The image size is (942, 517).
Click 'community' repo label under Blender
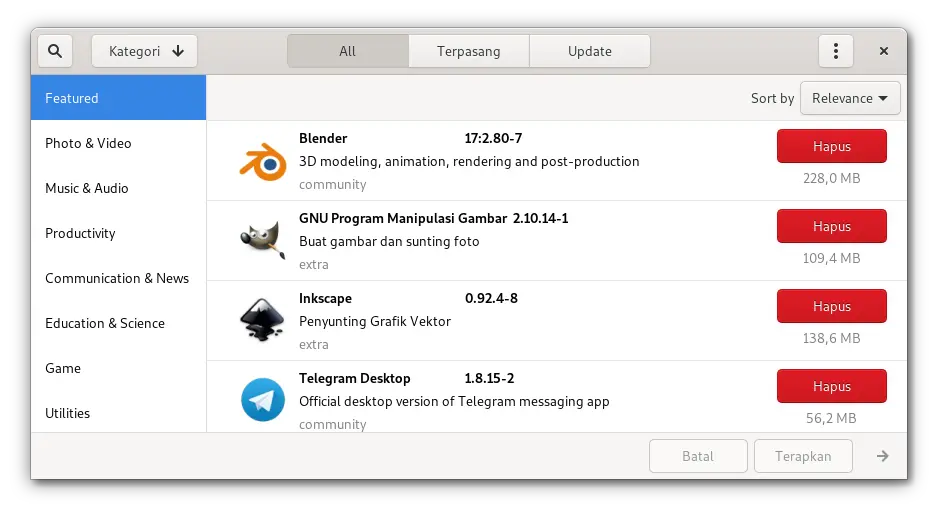click(333, 184)
